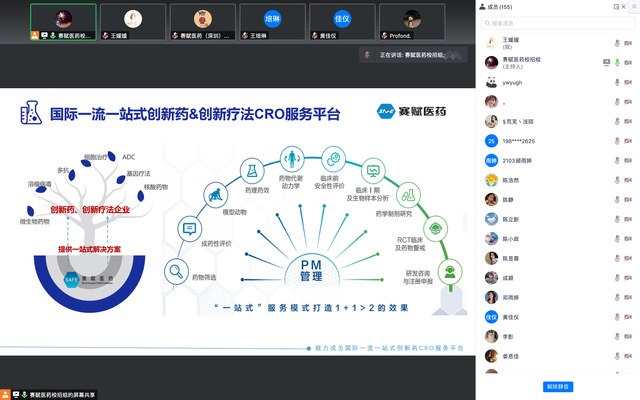
Task: Click microphone icon in 198****2625 row
Action: (x=617, y=141)
